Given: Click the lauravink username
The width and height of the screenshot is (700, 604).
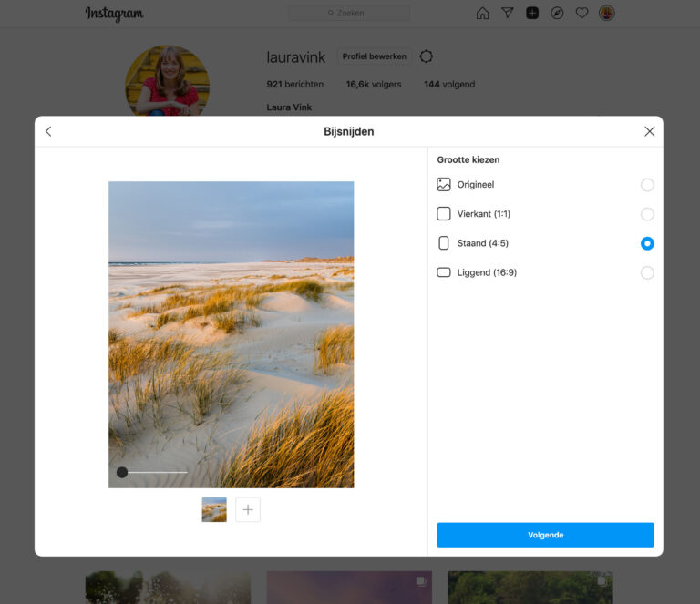Looking at the screenshot, I should [x=295, y=57].
